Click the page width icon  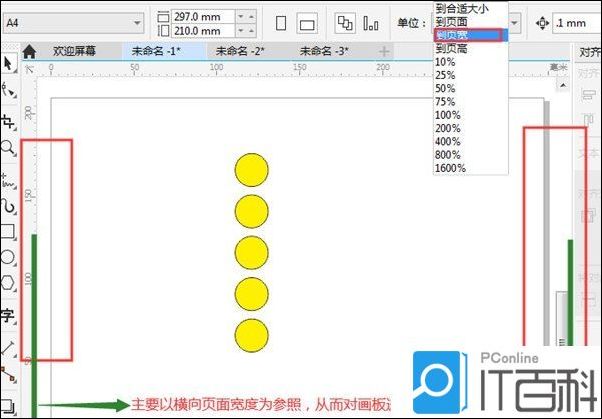click(x=163, y=17)
